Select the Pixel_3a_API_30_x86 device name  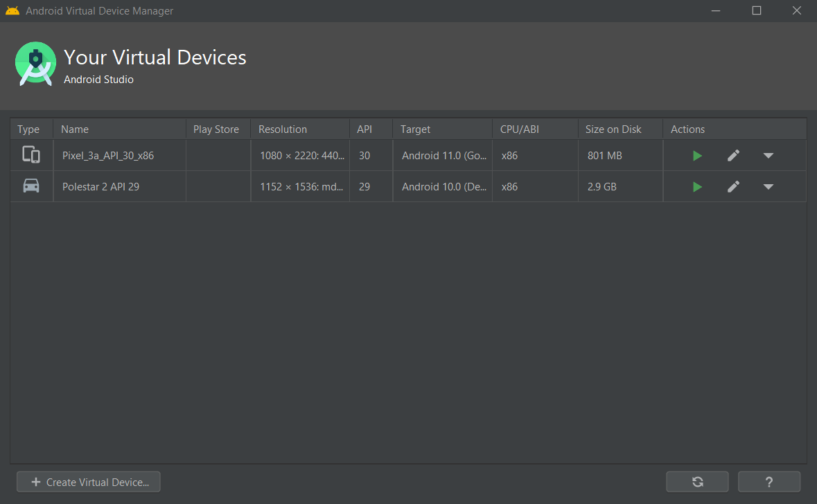(108, 156)
